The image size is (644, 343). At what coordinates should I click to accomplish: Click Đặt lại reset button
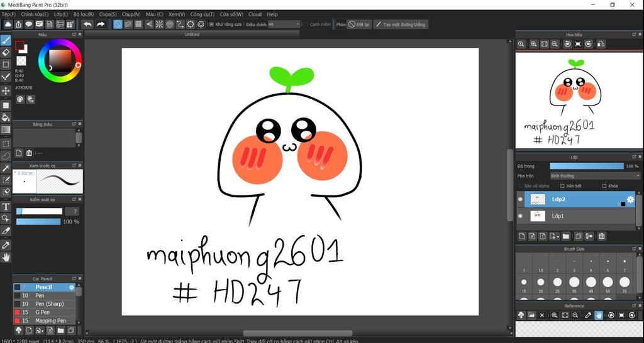click(x=359, y=24)
